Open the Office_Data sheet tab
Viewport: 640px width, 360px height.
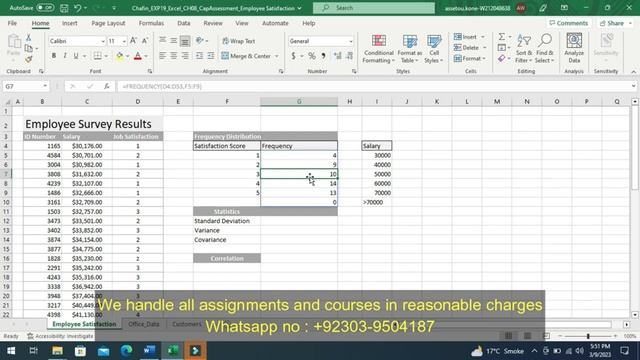(144, 324)
